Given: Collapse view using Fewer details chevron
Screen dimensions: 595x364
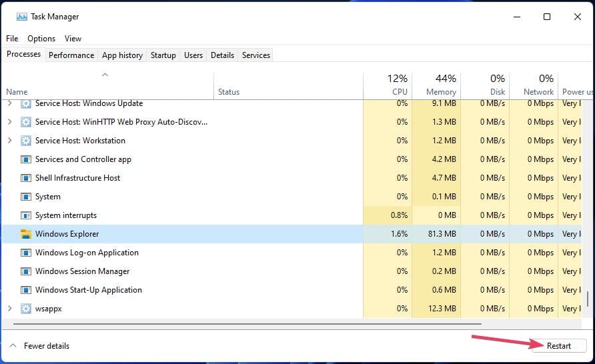Looking at the screenshot, I should pyautogui.click(x=13, y=346).
